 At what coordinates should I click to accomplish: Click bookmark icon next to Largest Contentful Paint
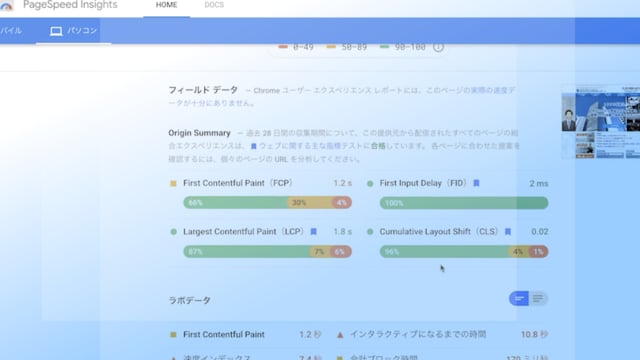pos(313,232)
